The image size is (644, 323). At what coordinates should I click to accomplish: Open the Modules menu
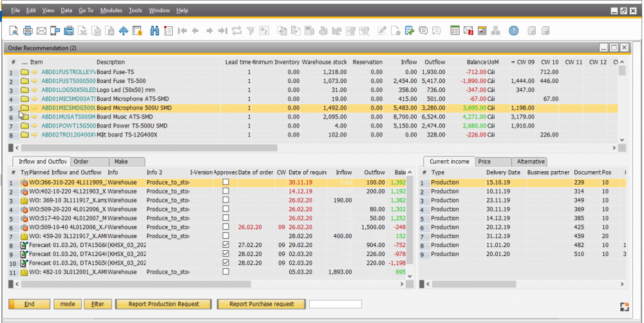(111, 11)
